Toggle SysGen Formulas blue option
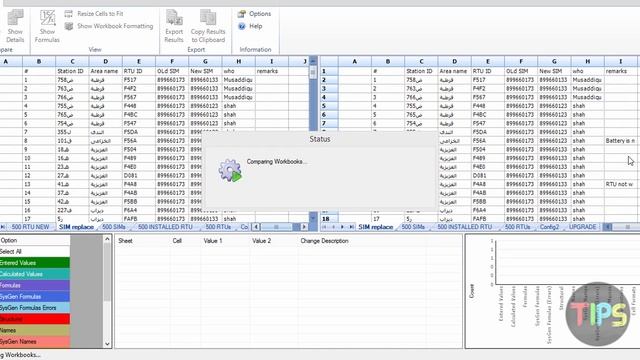 (x=35, y=296)
